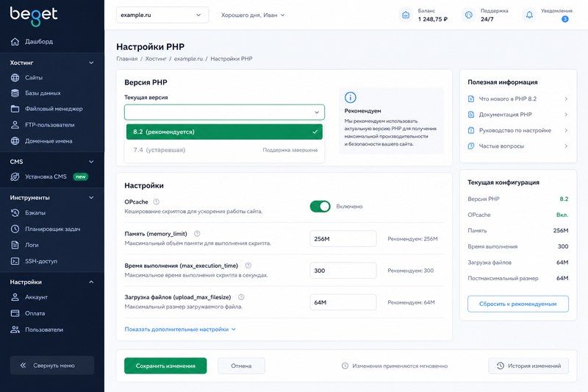Click Сохранить изменения button
The image size is (588, 392).
[x=165, y=366]
